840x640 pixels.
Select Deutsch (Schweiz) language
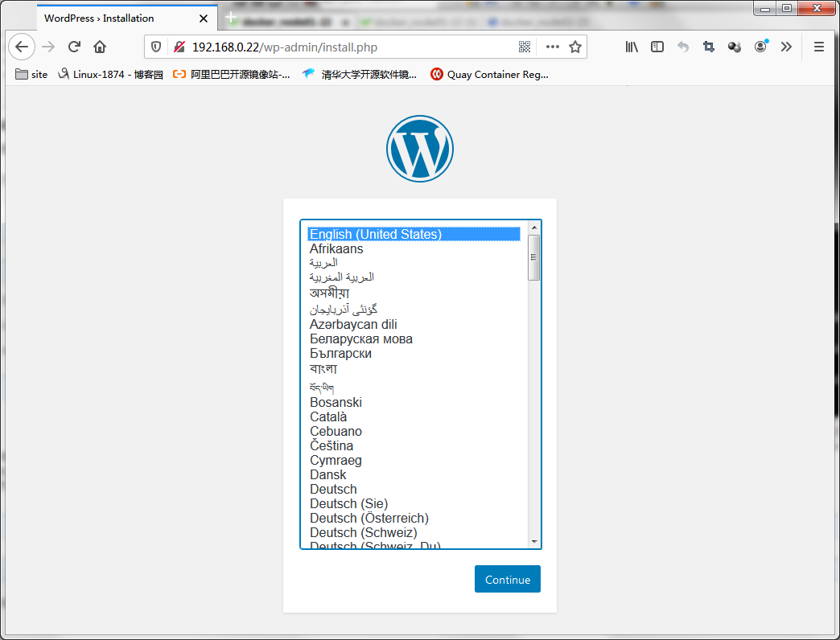(414, 532)
